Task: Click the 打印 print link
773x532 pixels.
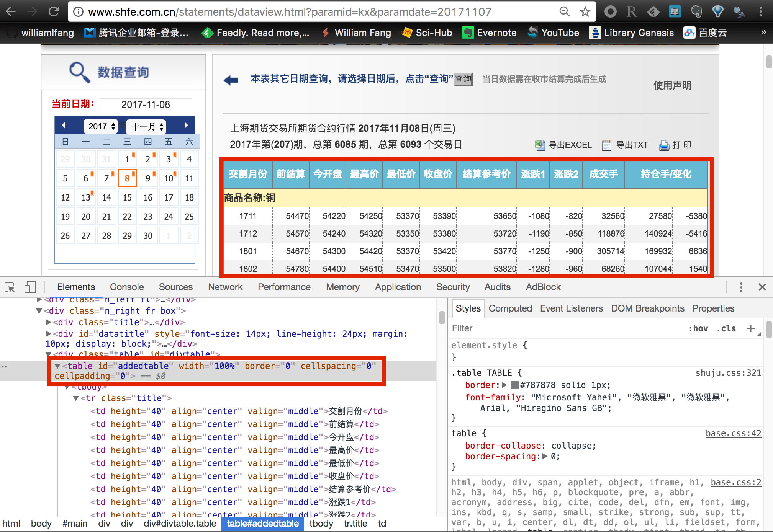Action: click(x=675, y=145)
